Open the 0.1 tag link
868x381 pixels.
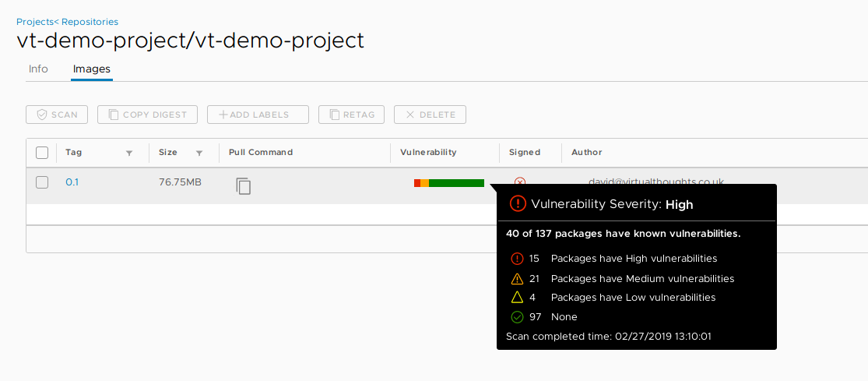(x=72, y=182)
